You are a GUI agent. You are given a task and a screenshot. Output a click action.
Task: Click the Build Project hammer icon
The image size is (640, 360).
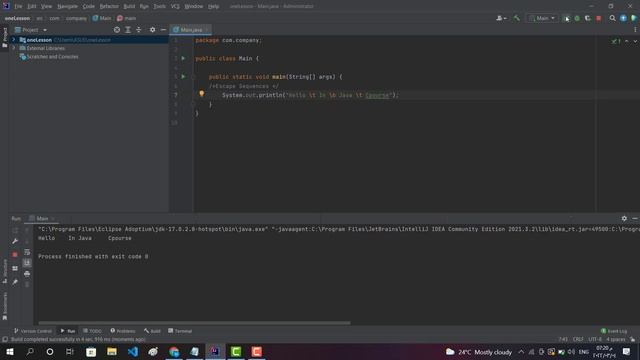(x=517, y=18)
